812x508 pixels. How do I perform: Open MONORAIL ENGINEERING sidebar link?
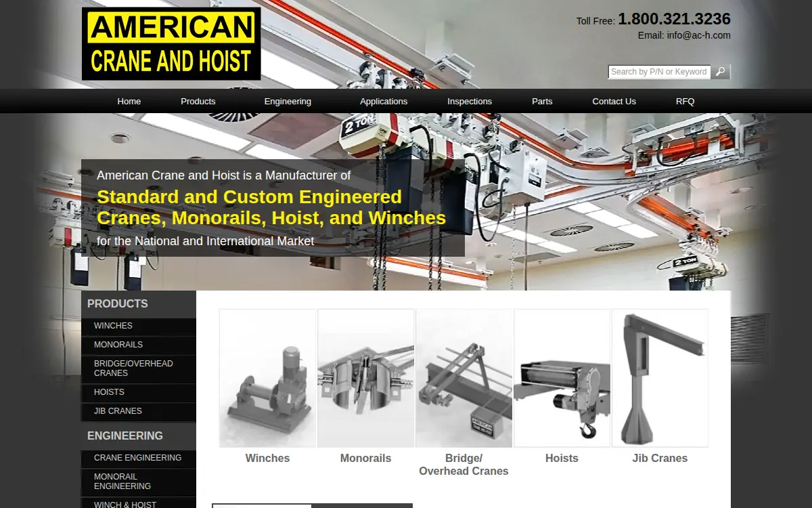click(139, 482)
